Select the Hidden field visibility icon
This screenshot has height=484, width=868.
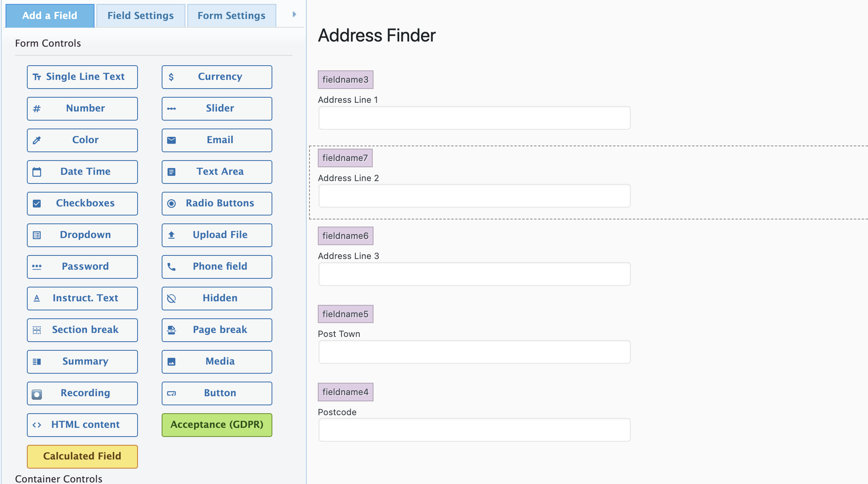click(x=172, y=298)
